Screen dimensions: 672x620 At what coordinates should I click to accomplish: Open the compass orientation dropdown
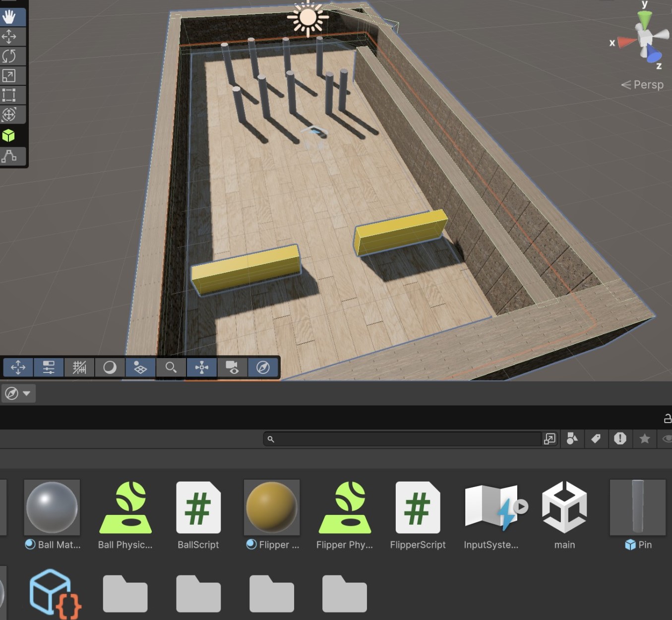click(18, 393)
